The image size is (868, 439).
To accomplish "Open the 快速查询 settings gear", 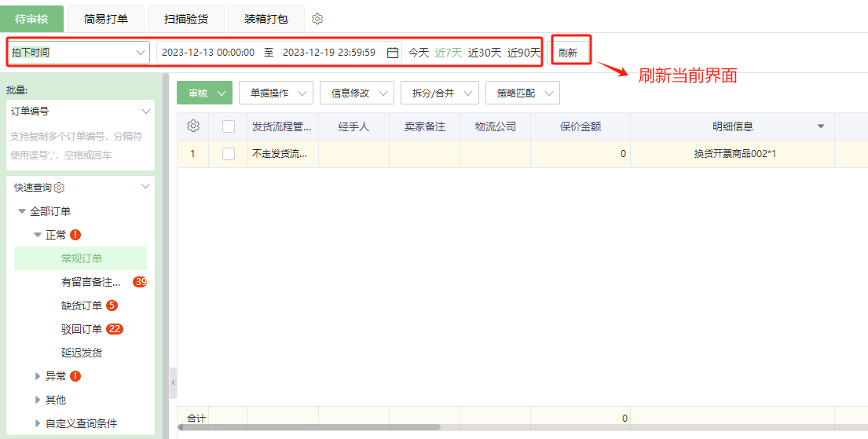I will point(59,188).
